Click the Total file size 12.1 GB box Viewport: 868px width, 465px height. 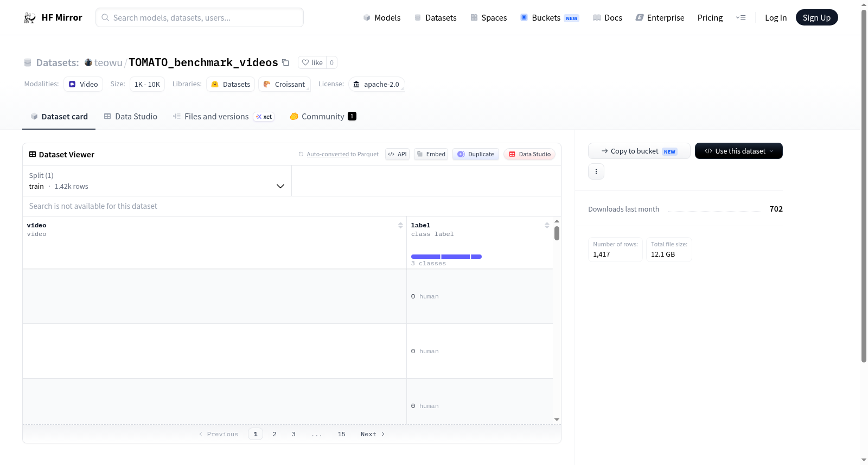coord(669,250)
